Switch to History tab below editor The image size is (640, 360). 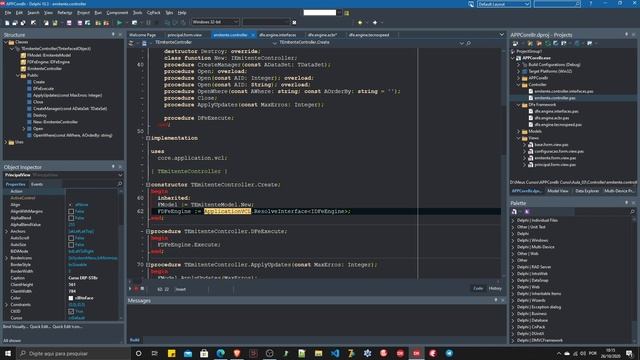coord(495,289)
